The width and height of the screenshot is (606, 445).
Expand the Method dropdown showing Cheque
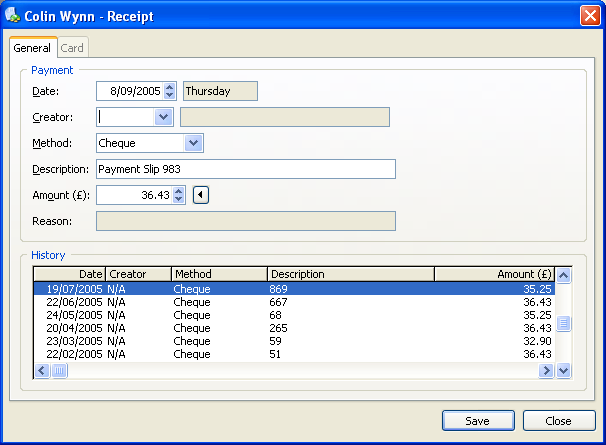coord(194,143)
